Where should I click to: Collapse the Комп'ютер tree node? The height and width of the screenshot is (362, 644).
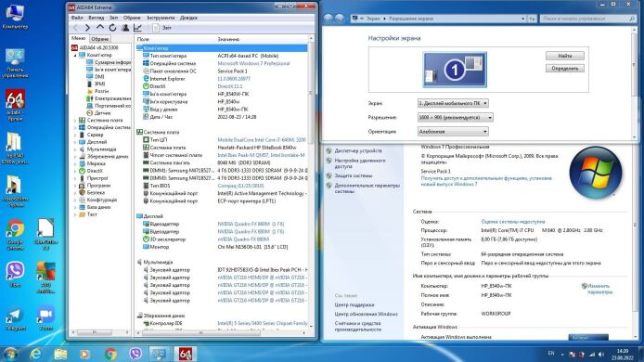coord(75,55)
